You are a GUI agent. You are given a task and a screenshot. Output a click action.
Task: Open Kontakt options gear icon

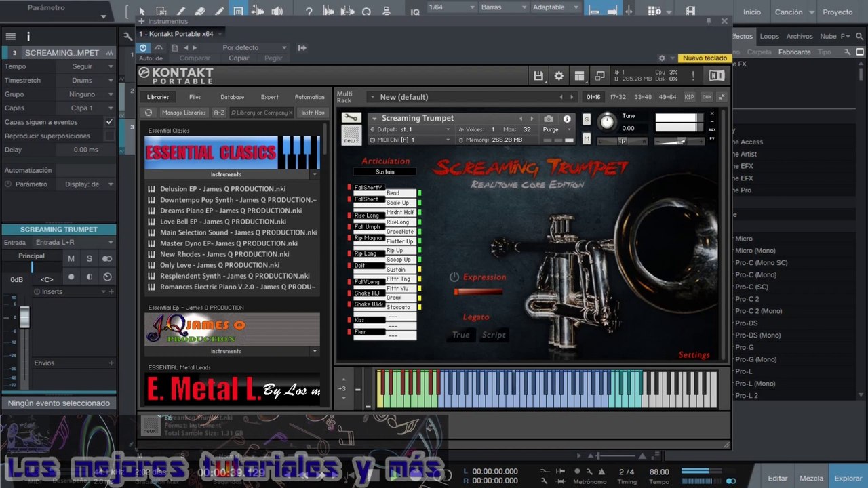[x=559, y=76]
